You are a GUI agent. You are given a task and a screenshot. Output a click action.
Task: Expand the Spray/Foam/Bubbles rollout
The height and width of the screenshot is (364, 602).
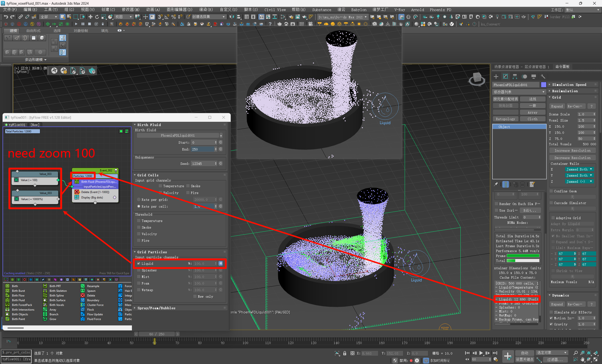156,308
